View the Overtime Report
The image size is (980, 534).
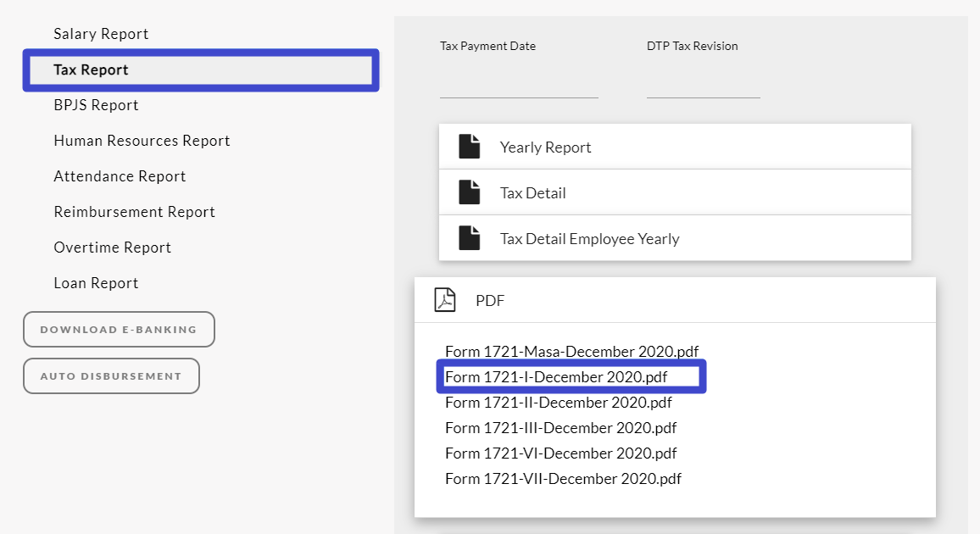point(112,248)
